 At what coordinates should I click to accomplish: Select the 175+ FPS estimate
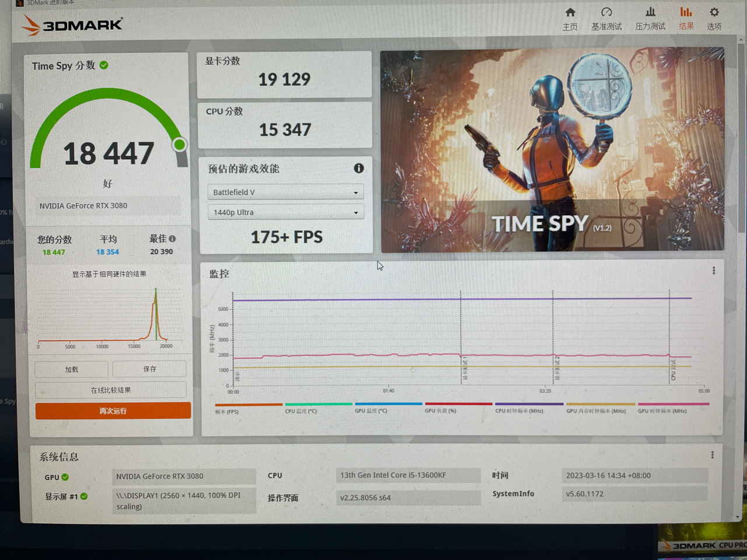(x=287, y=237)
